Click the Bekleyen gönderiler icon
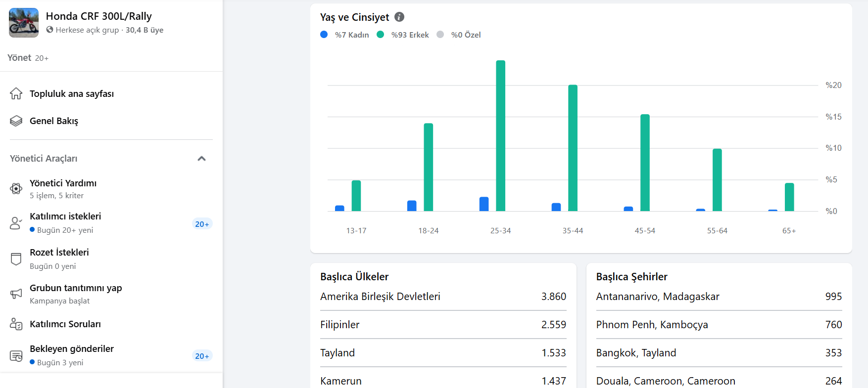 (x=16, y=356)
